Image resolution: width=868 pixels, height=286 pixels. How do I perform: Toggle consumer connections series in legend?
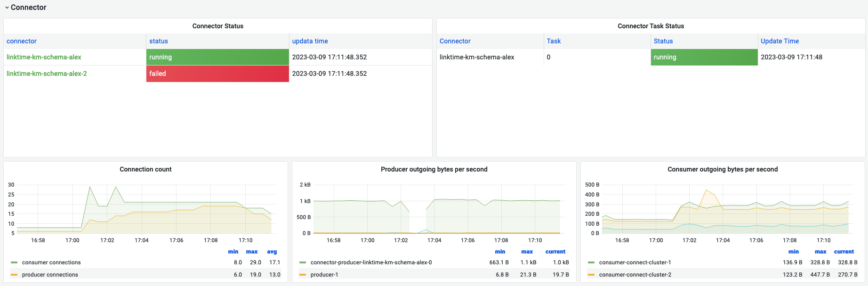(51, 262)
